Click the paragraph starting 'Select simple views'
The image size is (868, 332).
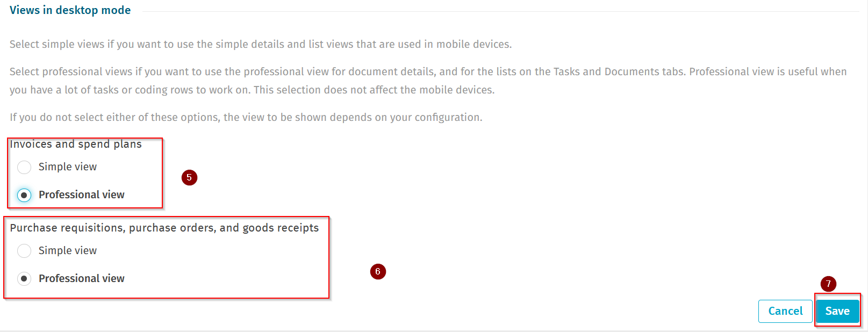tap(261, 45)
